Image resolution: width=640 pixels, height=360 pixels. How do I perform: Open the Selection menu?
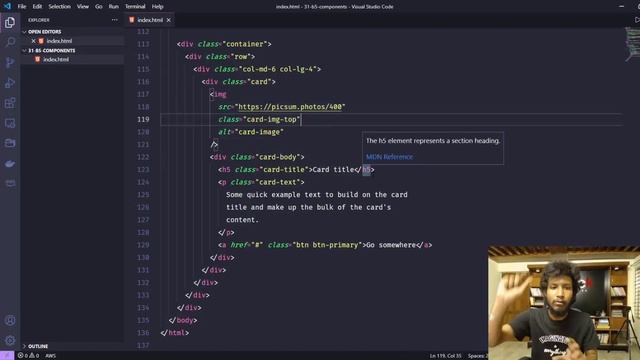click(x=60, y=7)
